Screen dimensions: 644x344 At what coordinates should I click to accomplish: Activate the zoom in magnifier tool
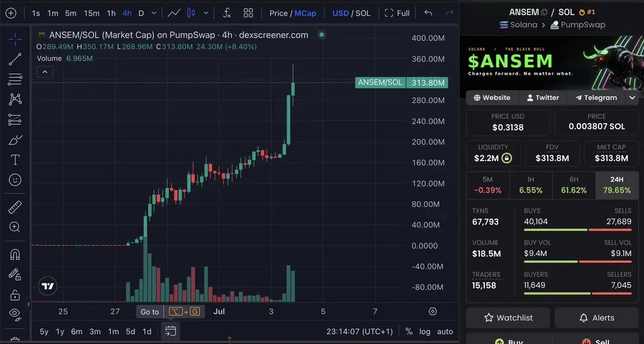pyautogui.click(x=15, y=227)
